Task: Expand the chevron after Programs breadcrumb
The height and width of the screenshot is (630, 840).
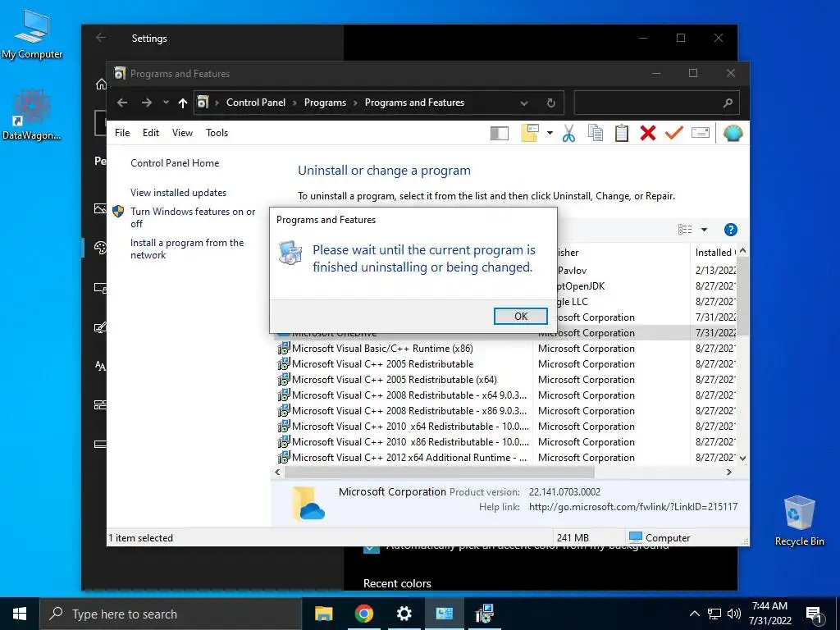Action: [355, 103]
